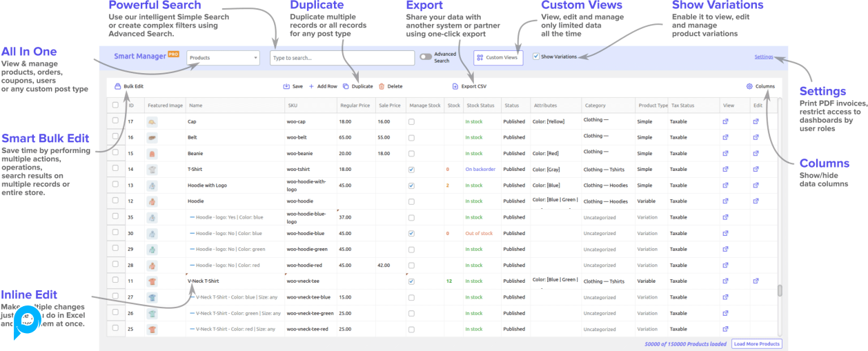Click the Export CSV icon
This screenshot has width=868, height=351.
coord(455,86)
